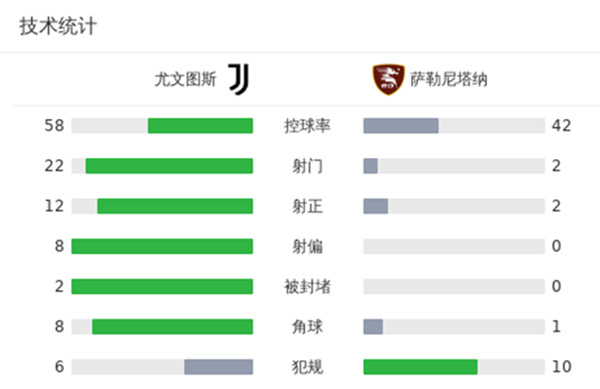Screen dimensions: 600x389
Task: Select the 技术统计 section heading
Action: [58, 26]
